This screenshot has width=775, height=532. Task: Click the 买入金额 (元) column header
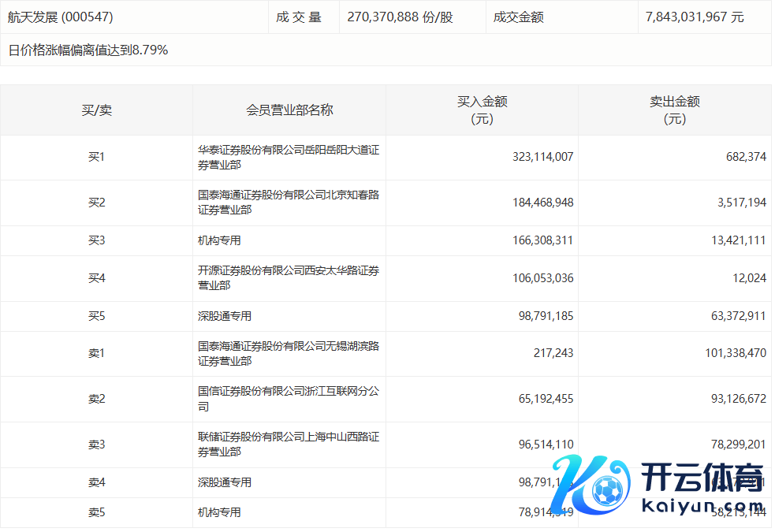click(x=482, y=110)
